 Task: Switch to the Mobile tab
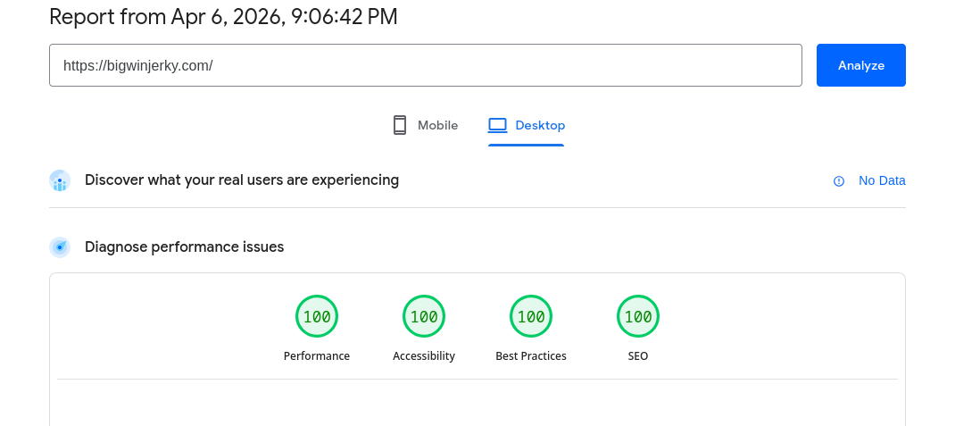tap(425, 125)
